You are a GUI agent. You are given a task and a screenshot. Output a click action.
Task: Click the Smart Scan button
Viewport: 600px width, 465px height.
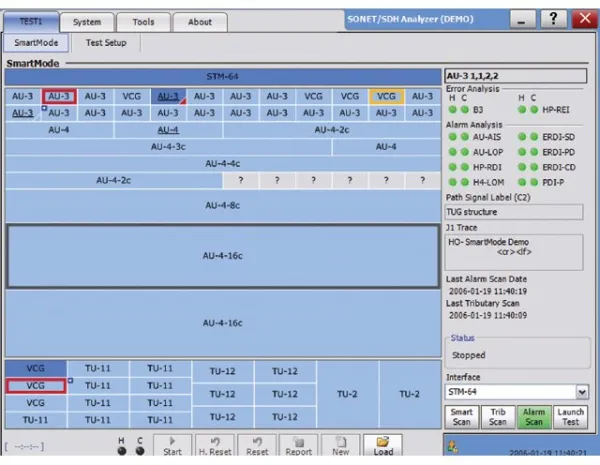coord(461,417)
